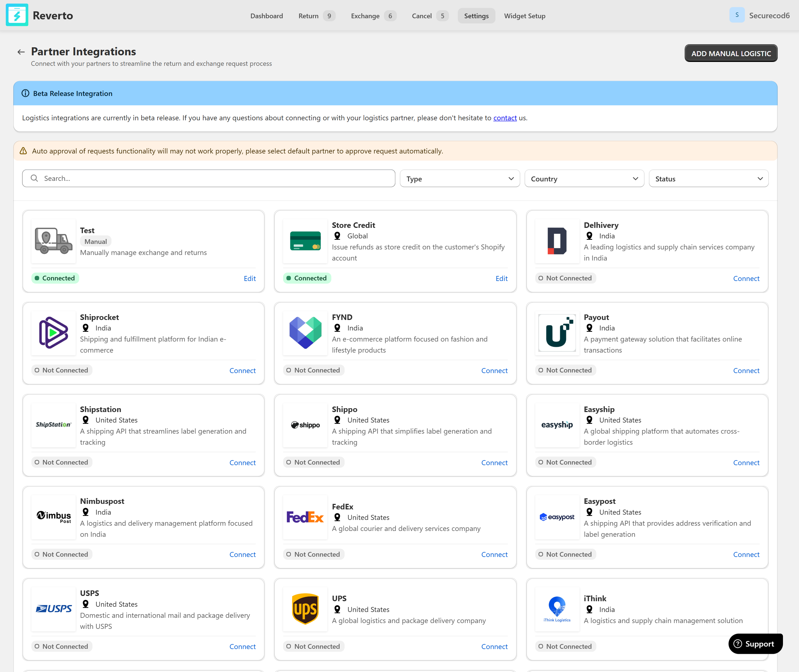Click the Manual tag on Test card

(96, 241)
